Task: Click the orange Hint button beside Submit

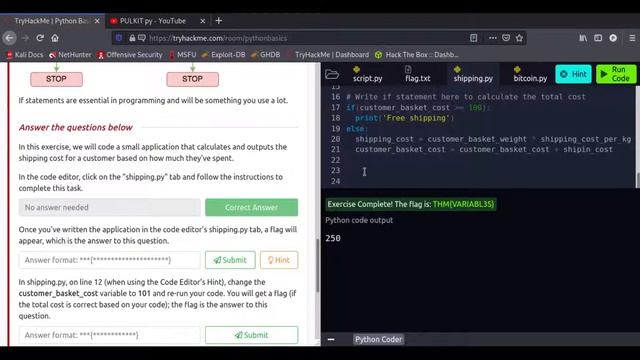Action: [x=279, y=260]
